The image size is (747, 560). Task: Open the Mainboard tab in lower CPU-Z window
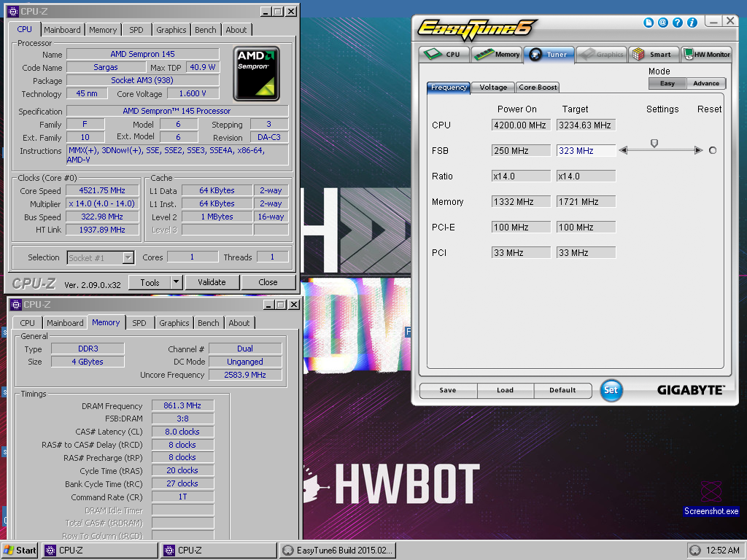coord(65,323)
